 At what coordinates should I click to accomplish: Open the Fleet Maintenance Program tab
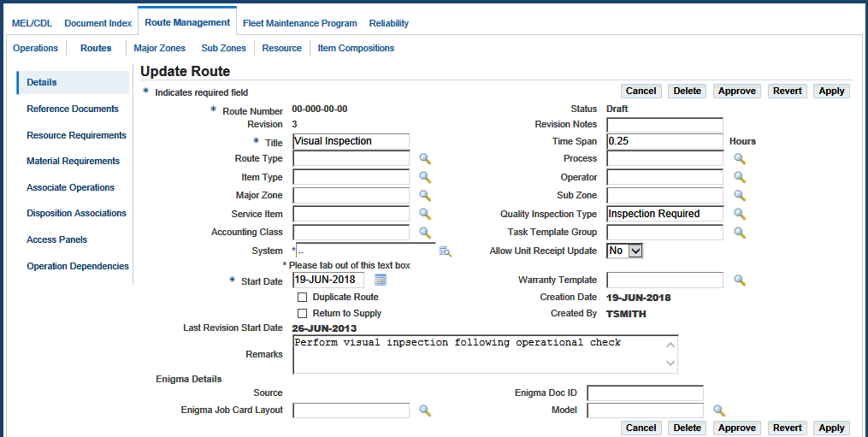[x=300, y=23]
